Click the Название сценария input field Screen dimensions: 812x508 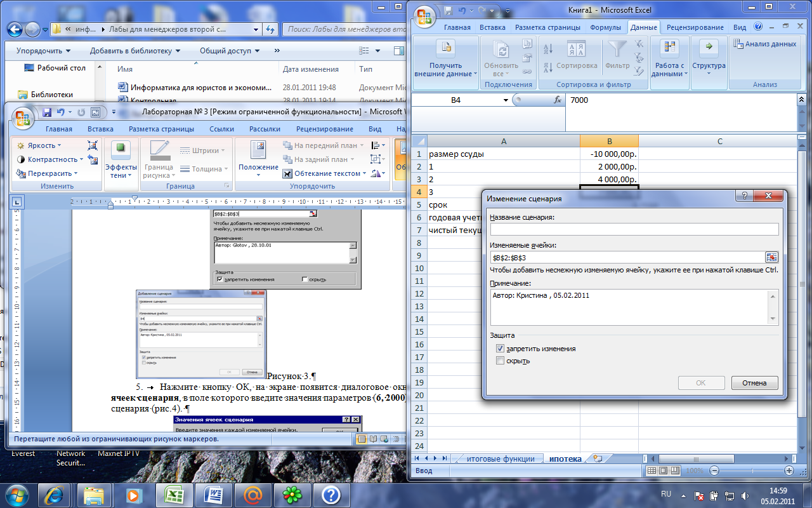(x=634, y=229)
